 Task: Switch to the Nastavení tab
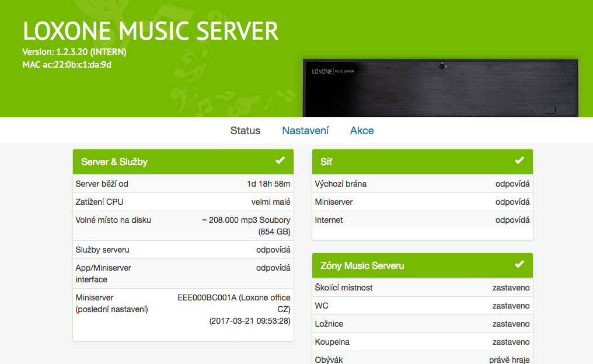tap(305, 130)
